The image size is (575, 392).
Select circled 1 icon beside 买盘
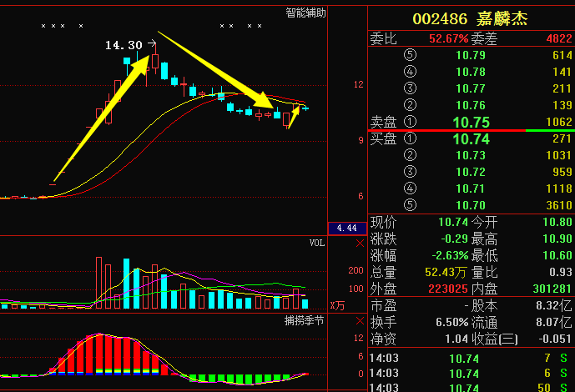click(409, 138)
